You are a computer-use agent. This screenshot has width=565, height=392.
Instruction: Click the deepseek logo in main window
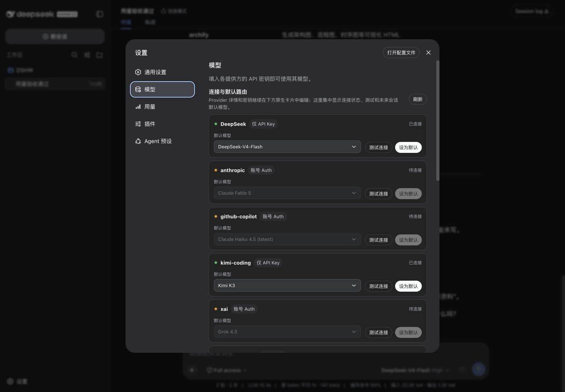tap(31, 14)
